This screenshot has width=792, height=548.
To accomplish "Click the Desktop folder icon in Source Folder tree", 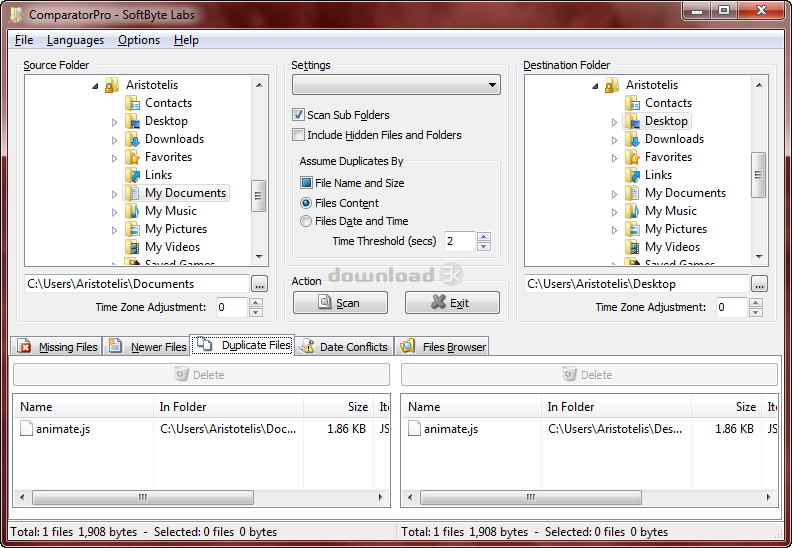I will 132,121.
